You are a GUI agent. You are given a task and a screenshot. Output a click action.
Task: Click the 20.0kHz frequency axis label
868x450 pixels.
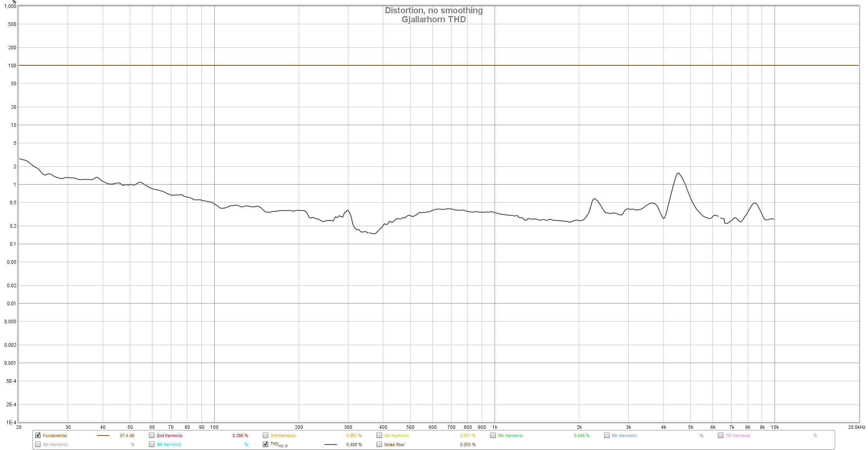coord(856,427)
